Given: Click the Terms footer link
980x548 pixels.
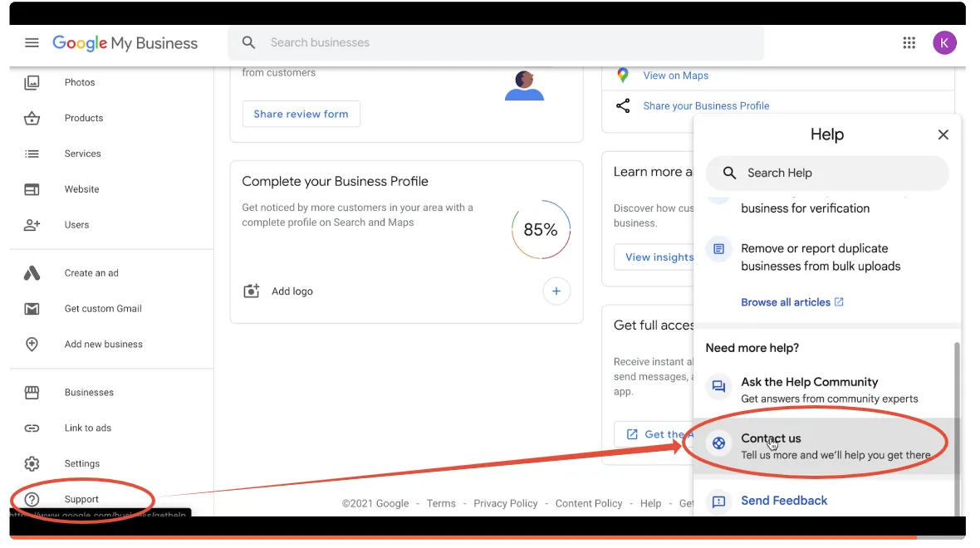Looking at the screenshot, I should 441,504.
